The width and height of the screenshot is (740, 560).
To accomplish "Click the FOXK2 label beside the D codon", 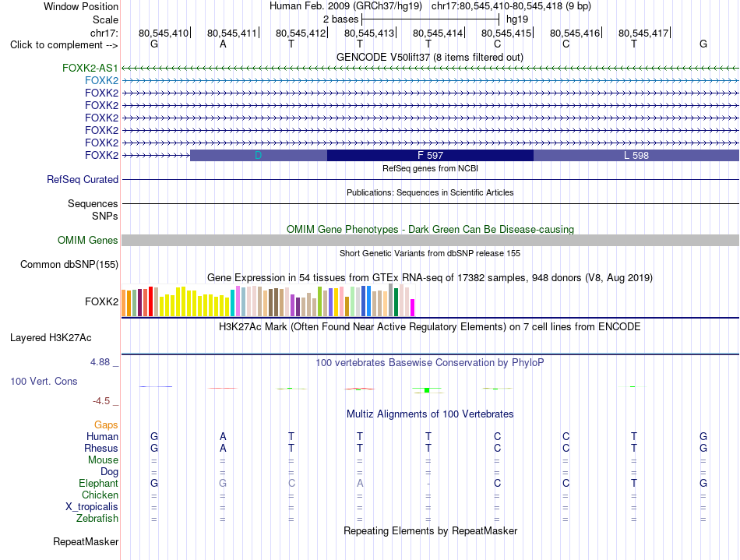I will pos(101,155).
